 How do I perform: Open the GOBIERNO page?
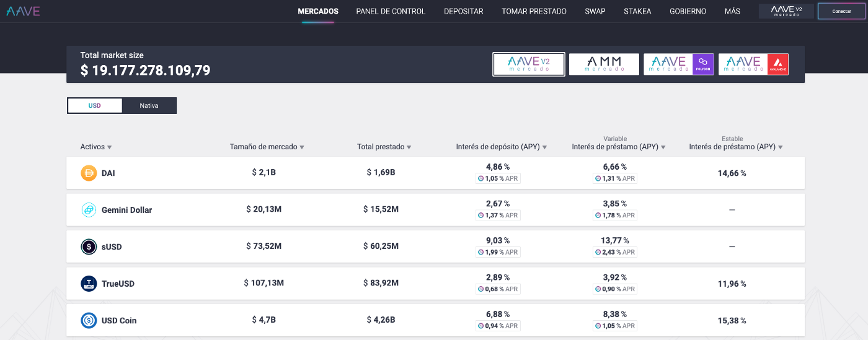click(688, 11)
